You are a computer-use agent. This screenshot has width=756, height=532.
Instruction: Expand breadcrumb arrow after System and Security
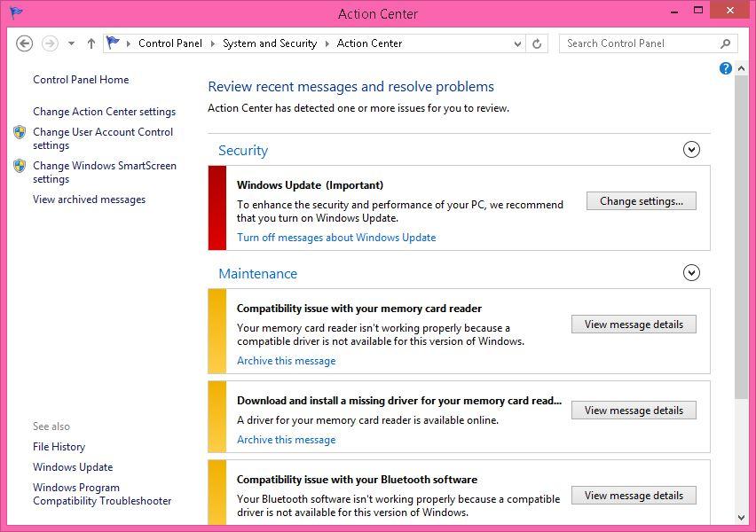pos(327,43)
